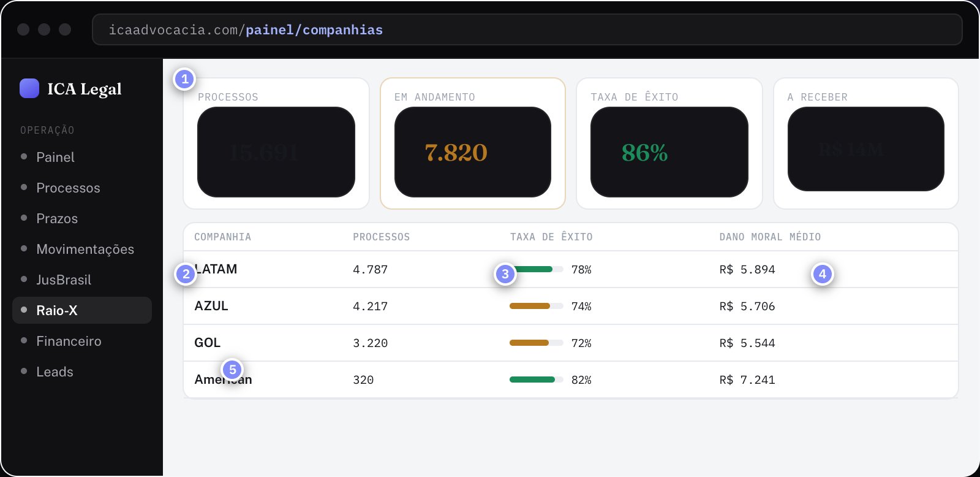
Task: Click the 86% success rate value
Action: click(x=644, y=153)
